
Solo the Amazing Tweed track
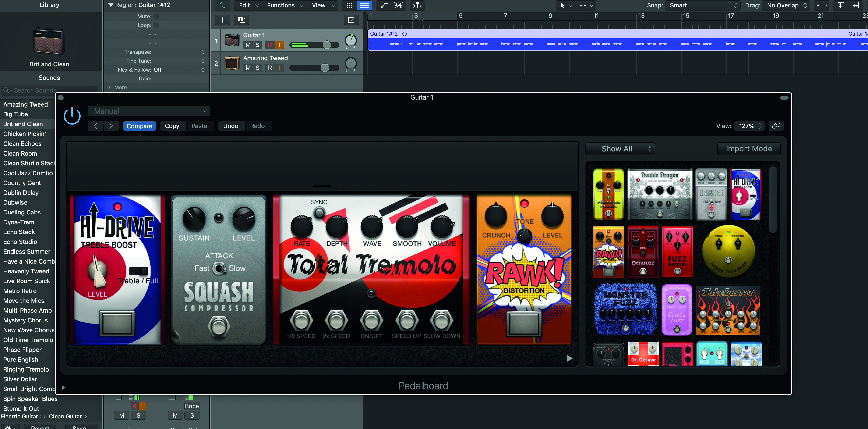pos(258,68)
